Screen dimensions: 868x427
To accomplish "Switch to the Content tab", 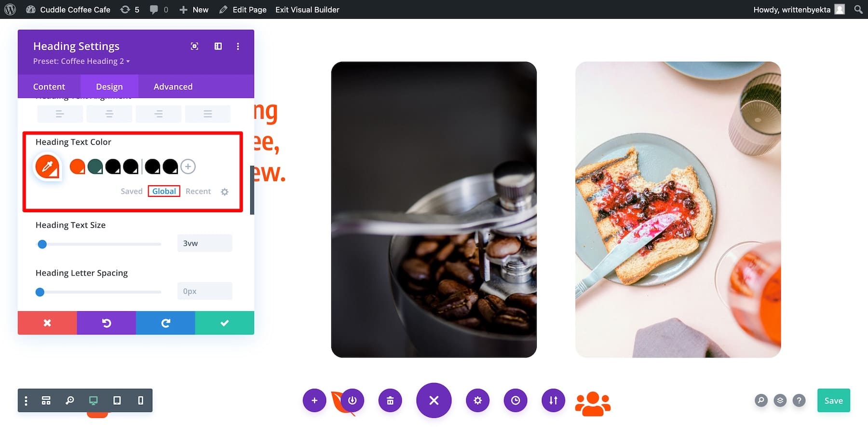I will (x=49, y=86).
